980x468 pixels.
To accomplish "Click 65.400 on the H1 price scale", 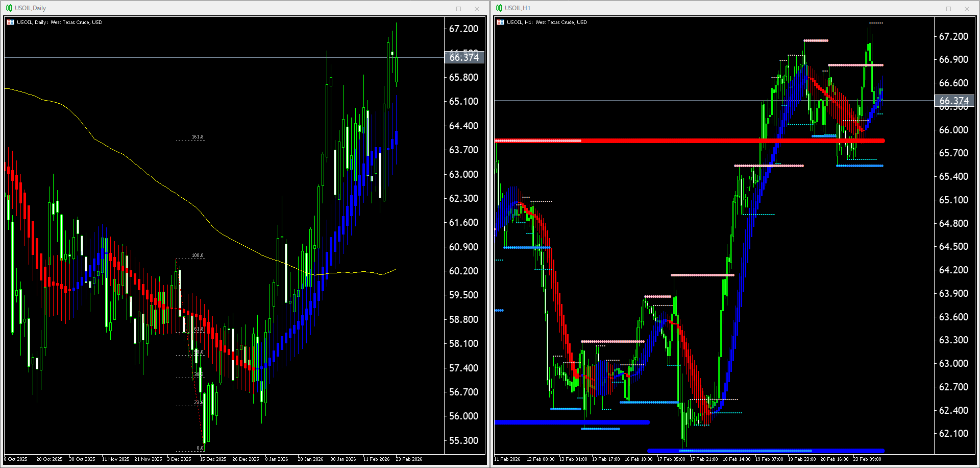I will tap(953, 177).
